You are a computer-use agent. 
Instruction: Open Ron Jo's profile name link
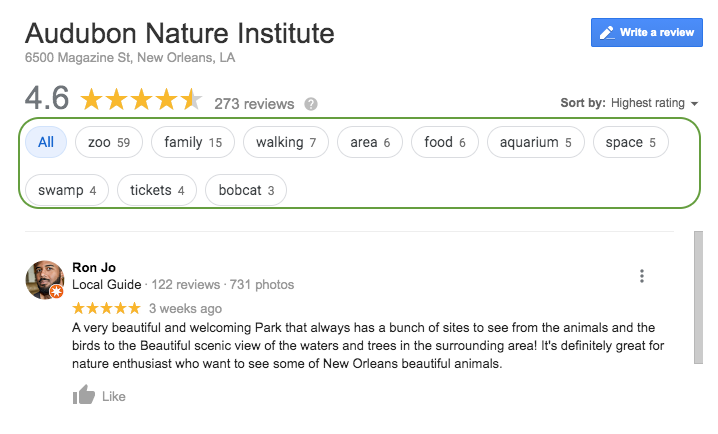click(94, 267)
